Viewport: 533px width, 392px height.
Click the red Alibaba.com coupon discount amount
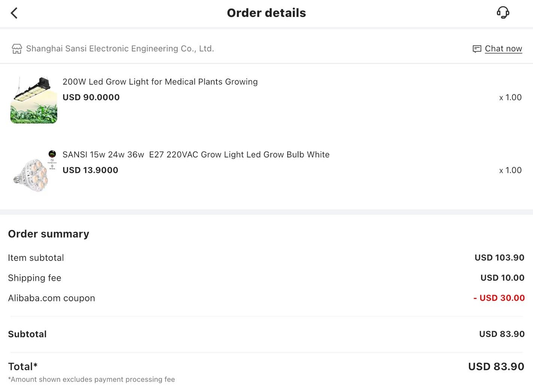tap(499, 298)
